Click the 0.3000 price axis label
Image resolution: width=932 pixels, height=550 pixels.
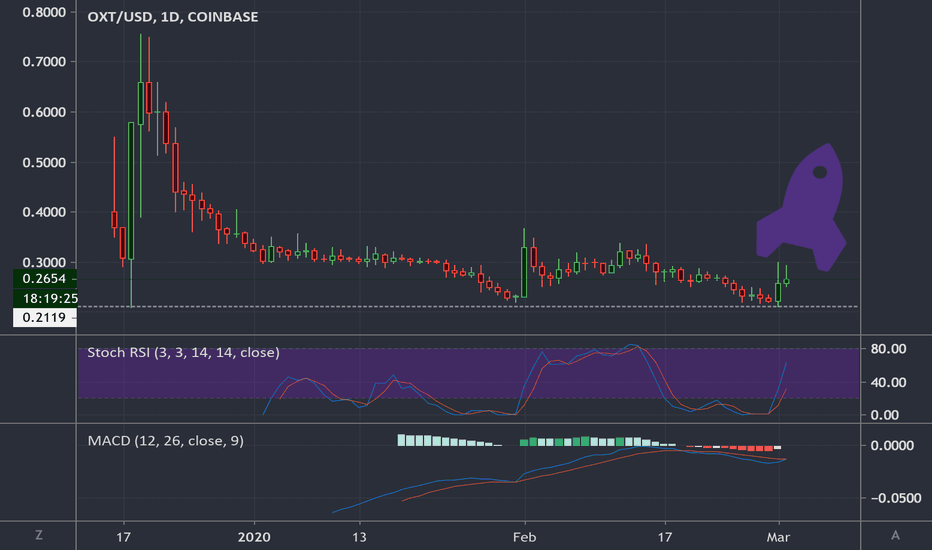(44, 262)
